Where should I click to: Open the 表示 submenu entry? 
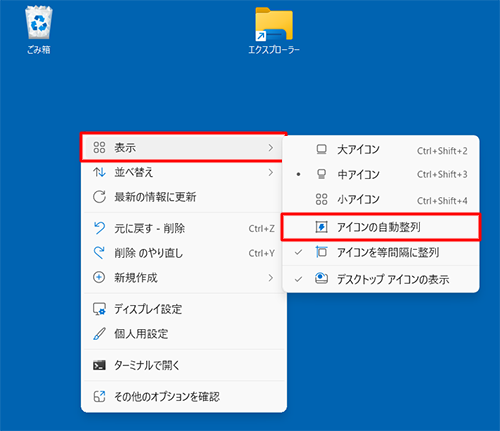[184, 147]
